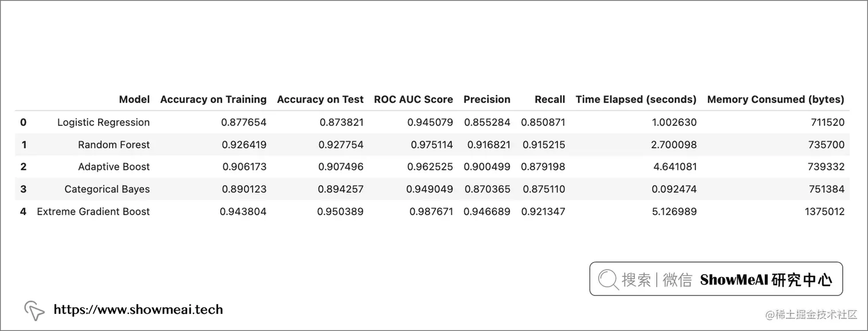Click precision value 0.916821
Viewport: 868px width, 331px height.
click(489, 145)
